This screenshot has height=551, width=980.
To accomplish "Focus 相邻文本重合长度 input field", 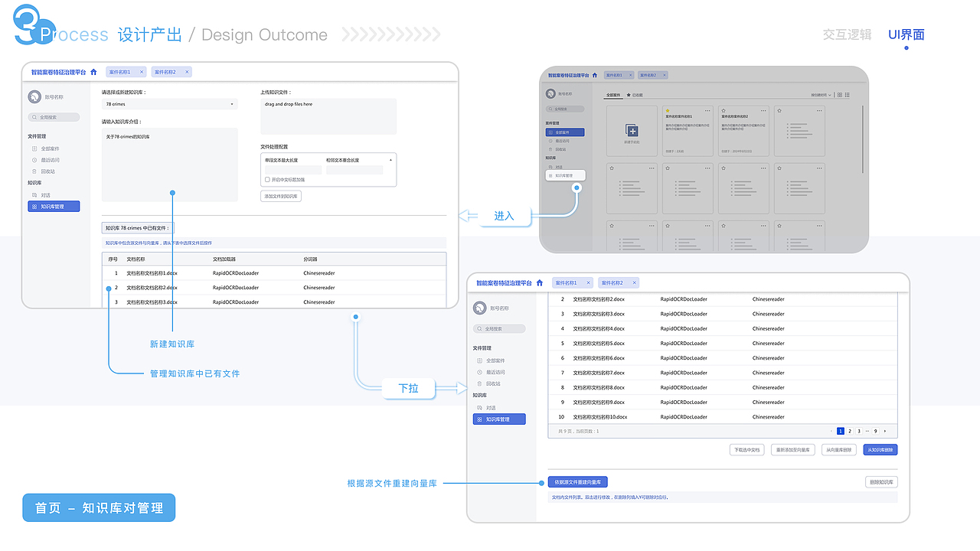I will [x=354, y=170].
